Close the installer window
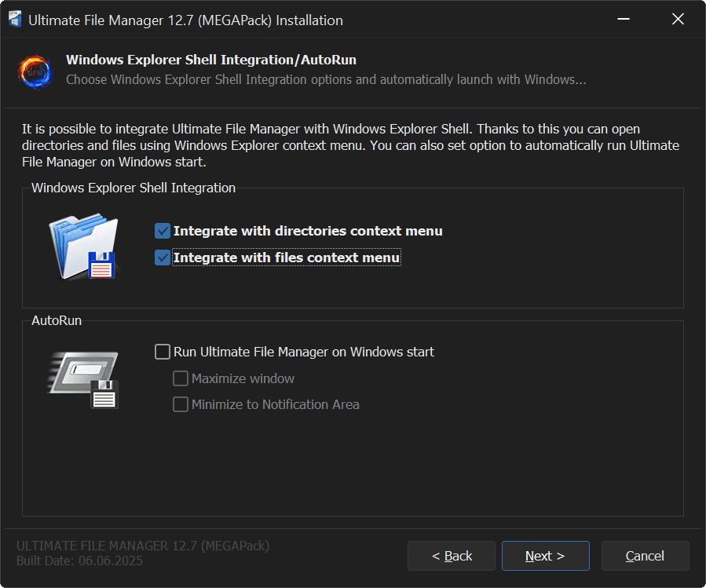Screen dimensions: 706x588 tap(677, 20)
